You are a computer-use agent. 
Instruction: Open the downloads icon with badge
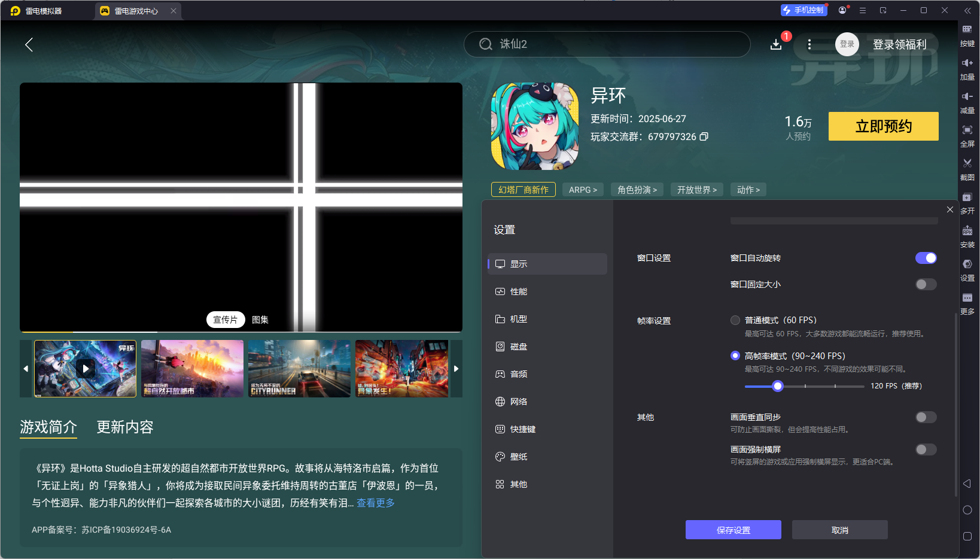tap(776, 44)
